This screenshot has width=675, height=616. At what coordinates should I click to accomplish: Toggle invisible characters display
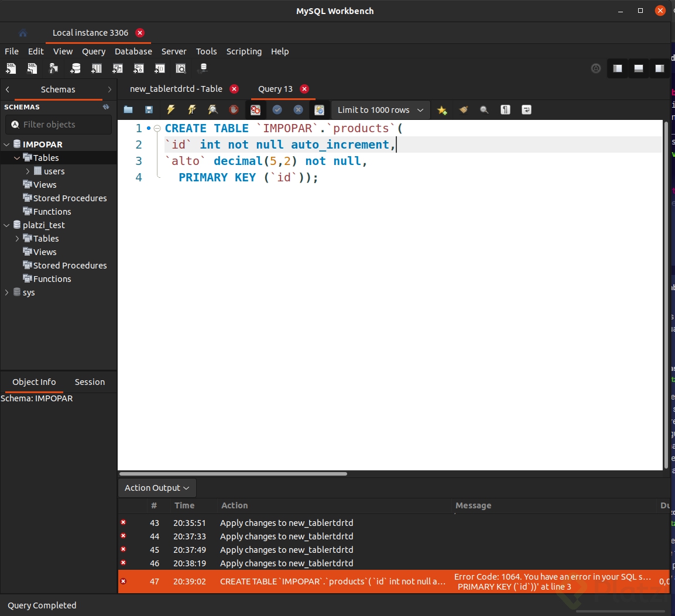[505, 110]
